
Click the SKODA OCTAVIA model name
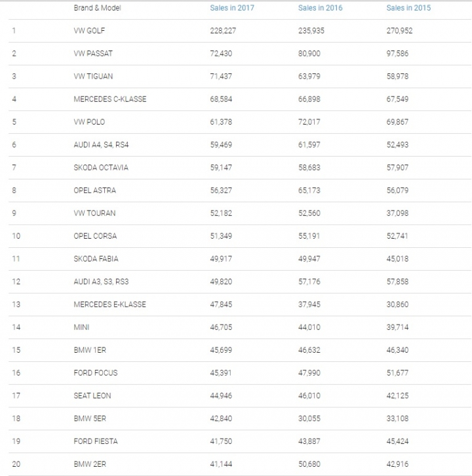click(x=101, y=168)
